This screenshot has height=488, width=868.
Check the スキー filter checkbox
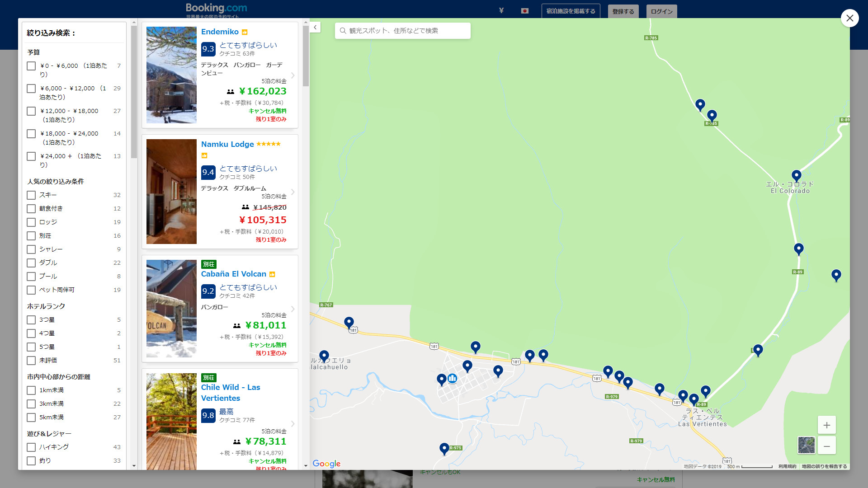click(x=31, y=195)
